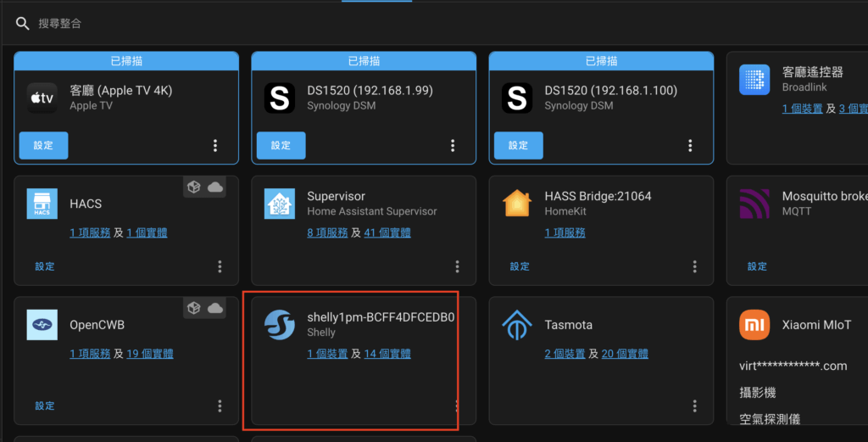Click the Shelly logo icon
This screenshot has width=868, height=442.
(280, 325)
